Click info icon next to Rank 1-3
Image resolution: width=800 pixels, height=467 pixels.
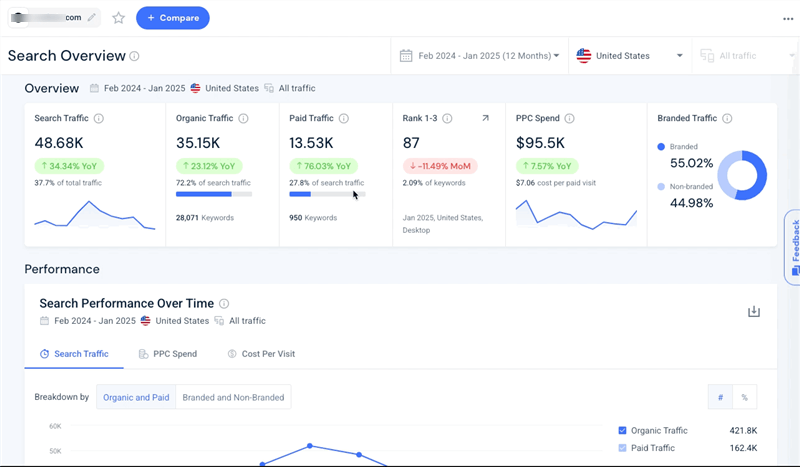tap(447, 118)
